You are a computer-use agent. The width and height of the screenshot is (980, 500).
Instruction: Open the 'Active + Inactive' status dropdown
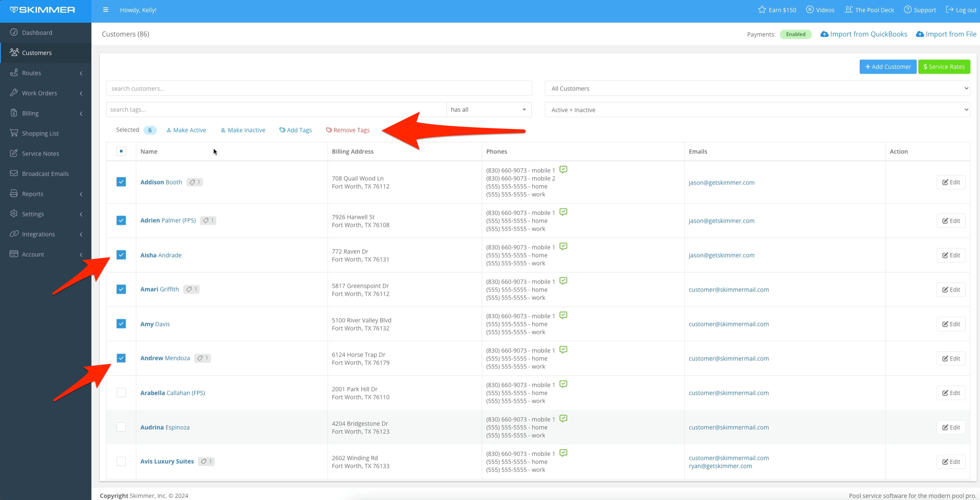coord(756,109)
